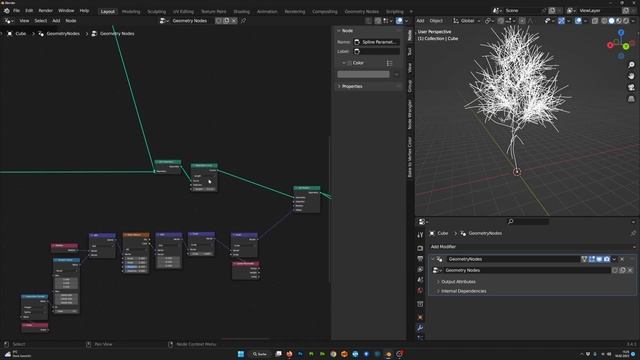Open Windows Start menu
640x360 pixels.
pyautogui.click(x=241, y=354)
